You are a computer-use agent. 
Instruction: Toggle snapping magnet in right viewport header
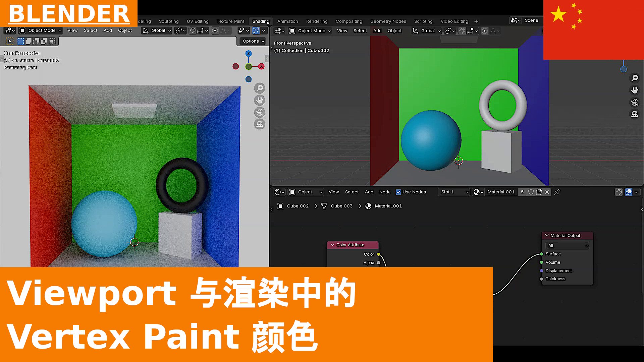[462, 31]
